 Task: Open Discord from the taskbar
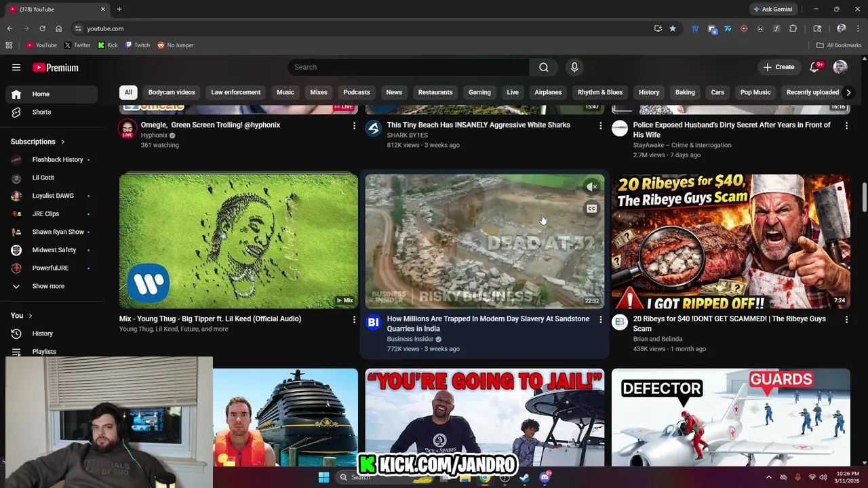click(x=545, y=477)
